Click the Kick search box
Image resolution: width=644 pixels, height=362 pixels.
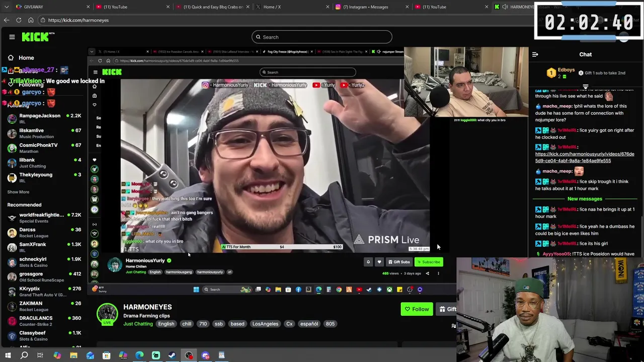322,37
